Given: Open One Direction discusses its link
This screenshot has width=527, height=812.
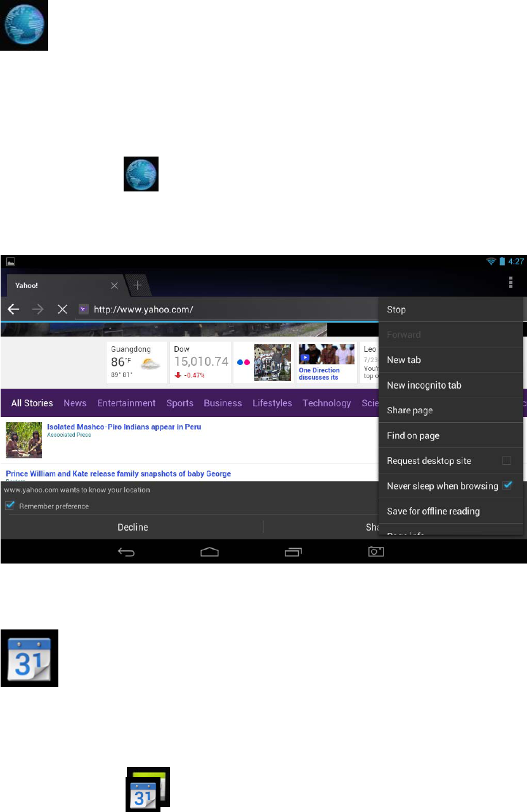Looking at the screenshot, I should coord(319,374).
